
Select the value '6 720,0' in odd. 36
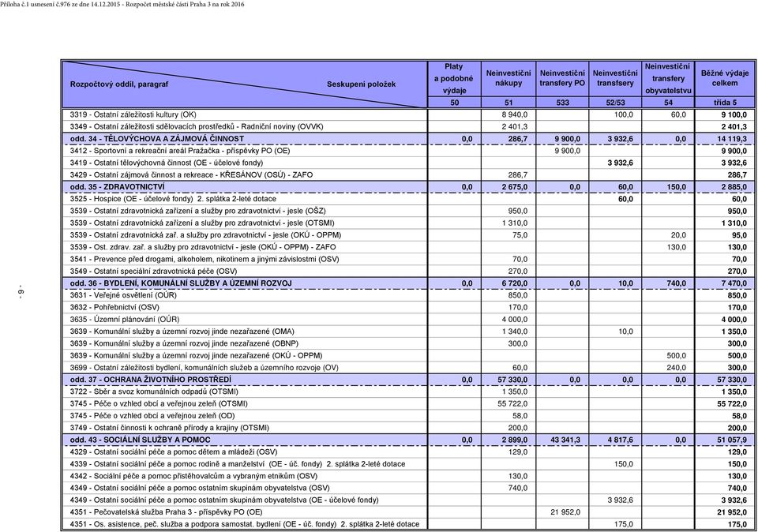click(515, 283)
